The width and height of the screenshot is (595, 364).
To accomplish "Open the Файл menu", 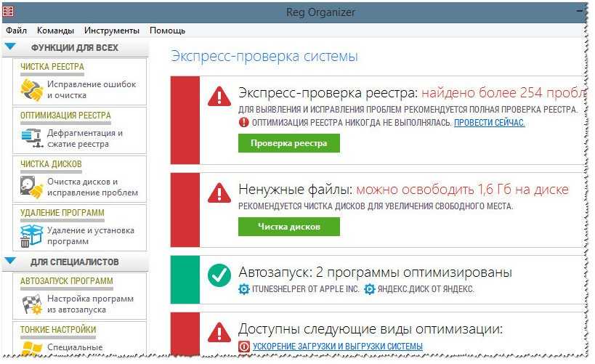I will click(16, 31).
